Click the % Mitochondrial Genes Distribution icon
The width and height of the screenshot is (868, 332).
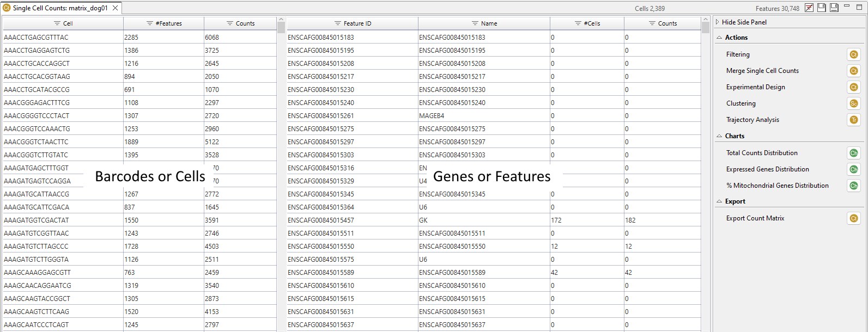click(x=853, y=186)
